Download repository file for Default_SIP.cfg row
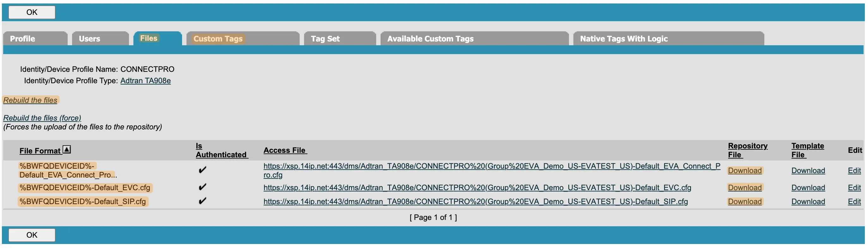The height and width of the screenshot is (250, 868). click(x=745, y=201)
